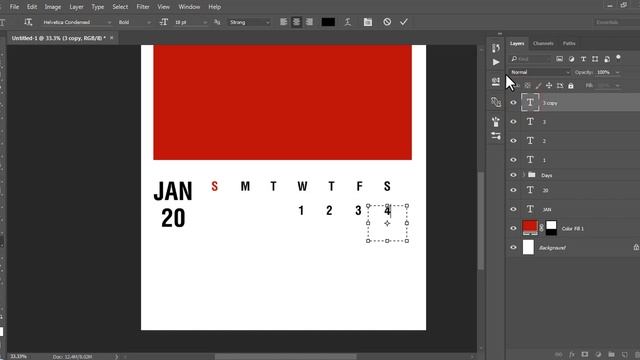Toggle text orientation icon in options bar
The width and height of the screenshot is (640, 360).
coord(28,22)
